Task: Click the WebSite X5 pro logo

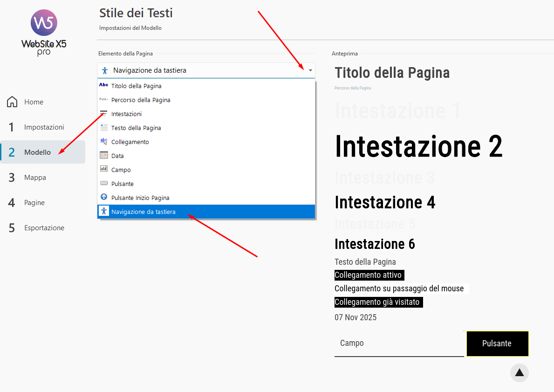Action: tap(43, 33)
